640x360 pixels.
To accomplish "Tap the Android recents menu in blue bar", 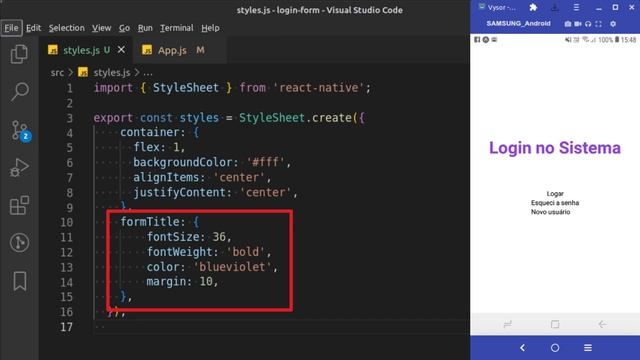I will (x=588, y=348).
